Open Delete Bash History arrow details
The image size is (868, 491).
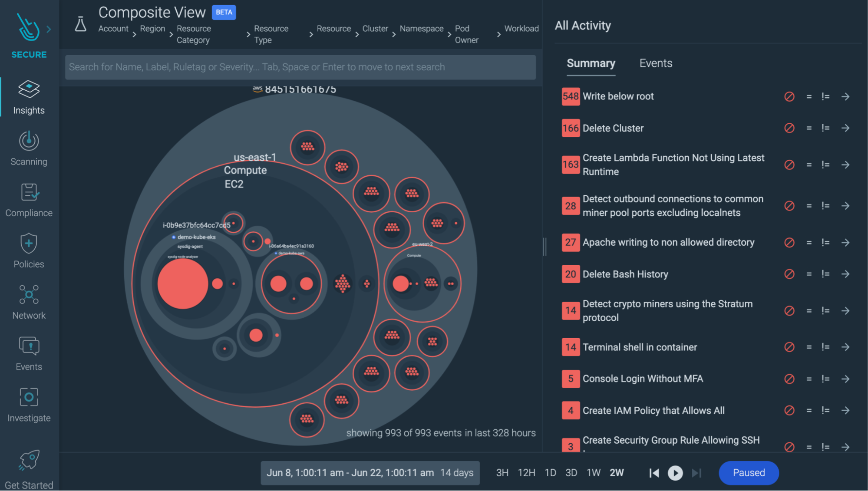click(x=845, y=274)
